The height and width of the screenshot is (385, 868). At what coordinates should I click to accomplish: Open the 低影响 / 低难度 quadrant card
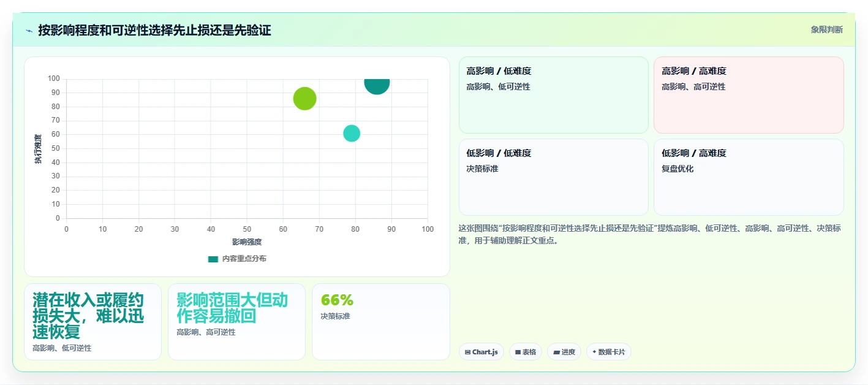pos(553,177)
